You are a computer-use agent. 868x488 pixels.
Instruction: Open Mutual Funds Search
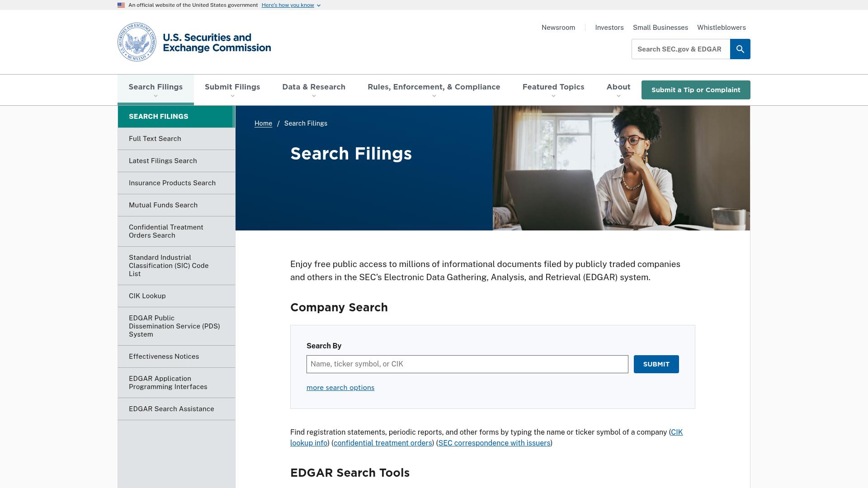click(176, 205)
